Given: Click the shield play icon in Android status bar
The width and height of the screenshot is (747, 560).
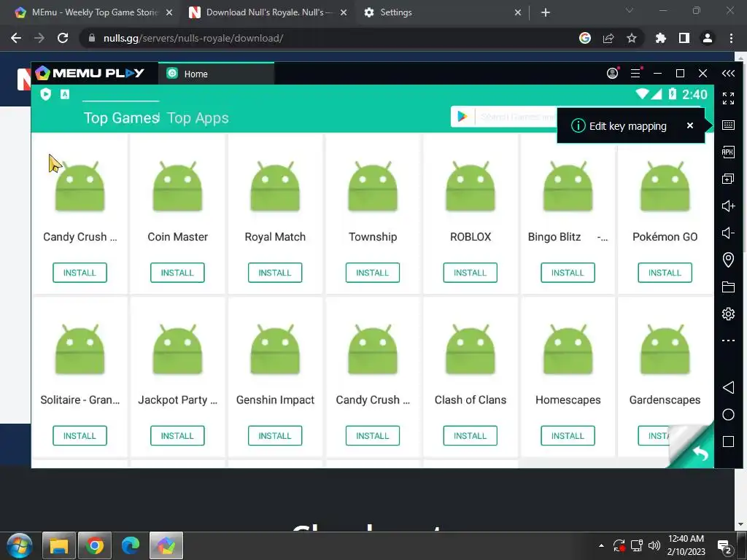Looking at the screenshot, I should (x=46, y=94).
